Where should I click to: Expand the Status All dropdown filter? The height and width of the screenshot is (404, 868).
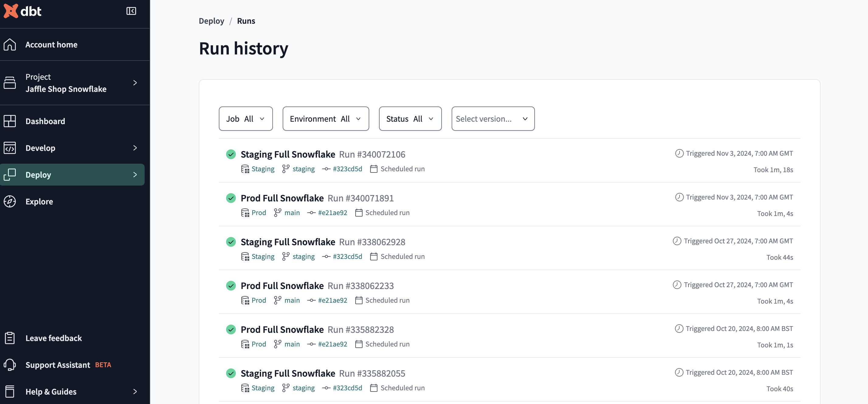coord(410,118)
